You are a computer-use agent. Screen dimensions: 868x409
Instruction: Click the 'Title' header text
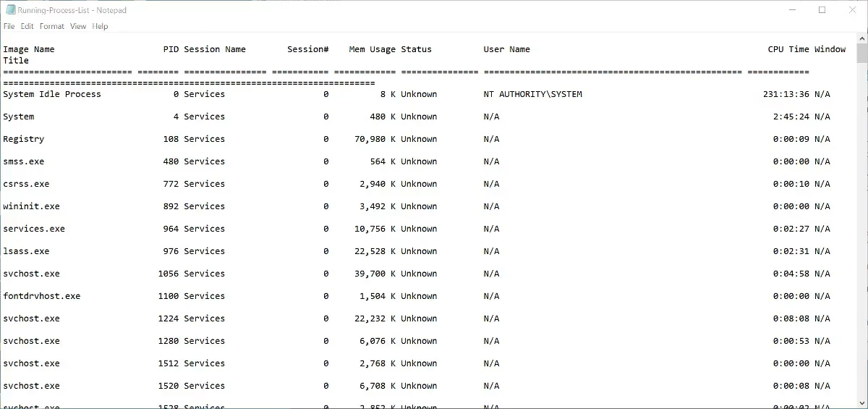(x=16, y=61)
